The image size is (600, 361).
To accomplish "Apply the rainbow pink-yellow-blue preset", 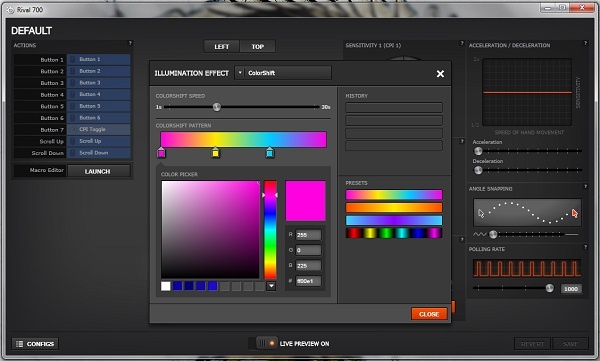I will pos(394,195).
